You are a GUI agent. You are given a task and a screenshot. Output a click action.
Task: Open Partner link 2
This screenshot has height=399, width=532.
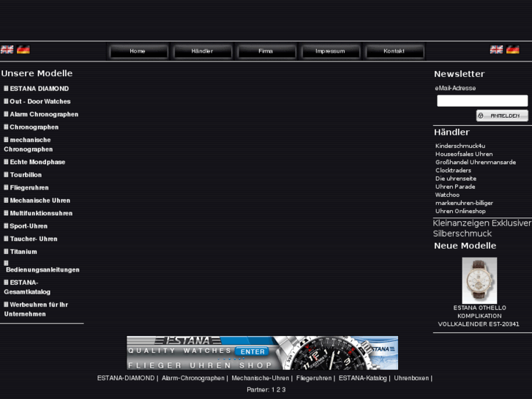(x=278, y=389)
